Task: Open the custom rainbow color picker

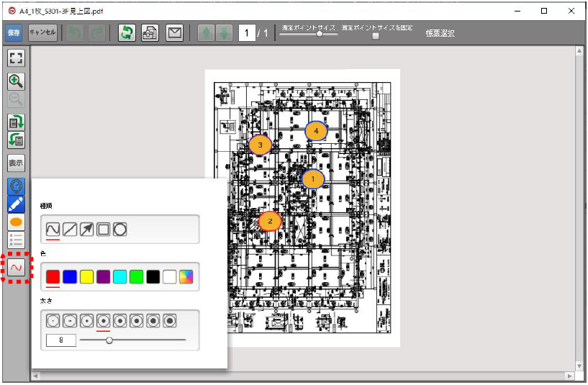Action: coord(186,276)
